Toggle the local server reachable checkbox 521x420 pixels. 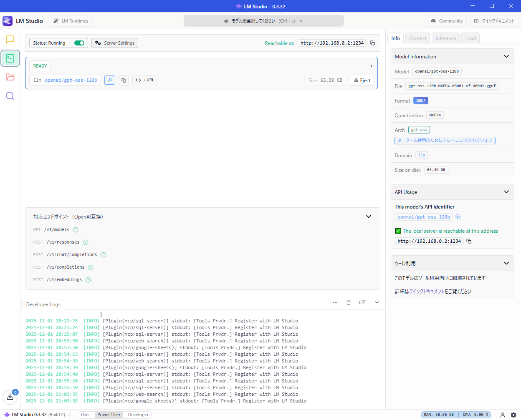click(398, 231)
